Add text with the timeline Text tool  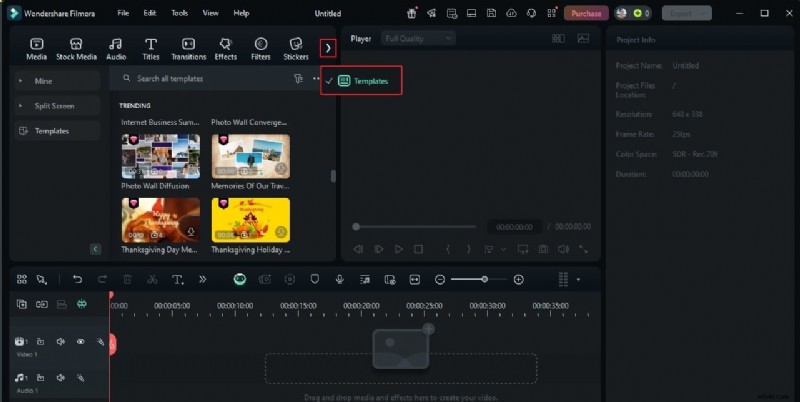[x=177, y=280]
